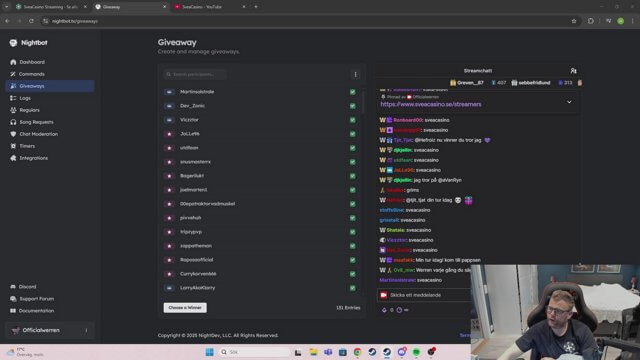Open the chat participants icon in Streamchatt
The image size is (640, 360).
(x=573, y=71)
